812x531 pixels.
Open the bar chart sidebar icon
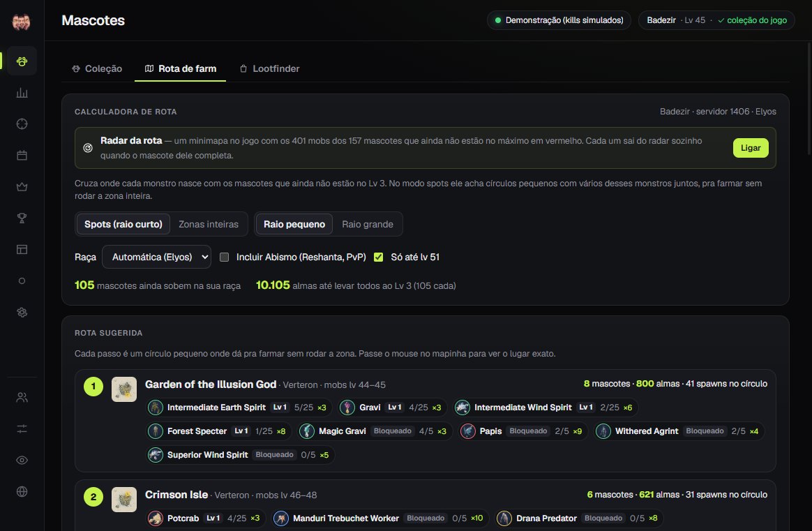[22, 93]
